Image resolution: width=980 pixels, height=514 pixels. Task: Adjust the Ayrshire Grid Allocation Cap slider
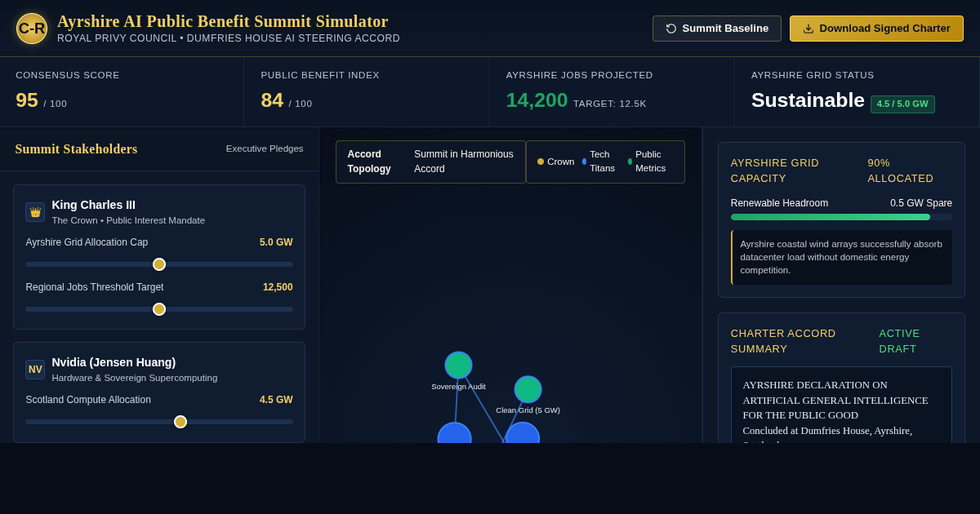coord(159,264)
